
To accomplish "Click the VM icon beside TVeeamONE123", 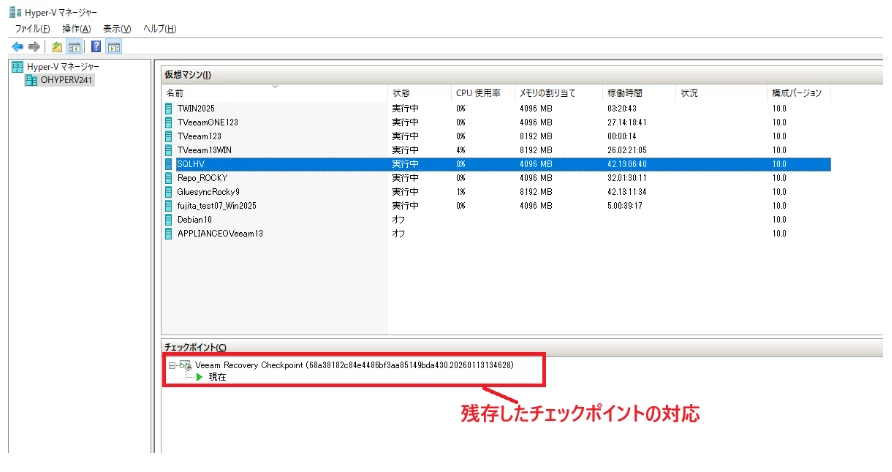I will (x=169, y=122).
